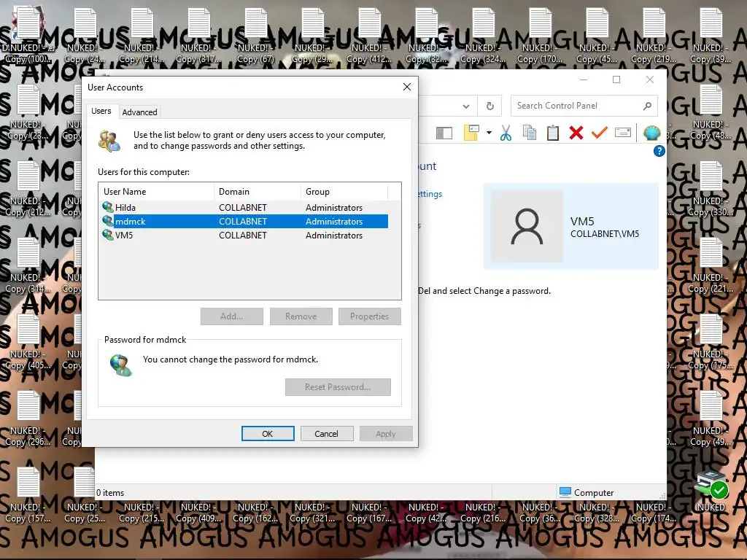The width and height of the screenshot is (747, 560).
Task: Click the search magnifier icon
Action: point(647,106)
